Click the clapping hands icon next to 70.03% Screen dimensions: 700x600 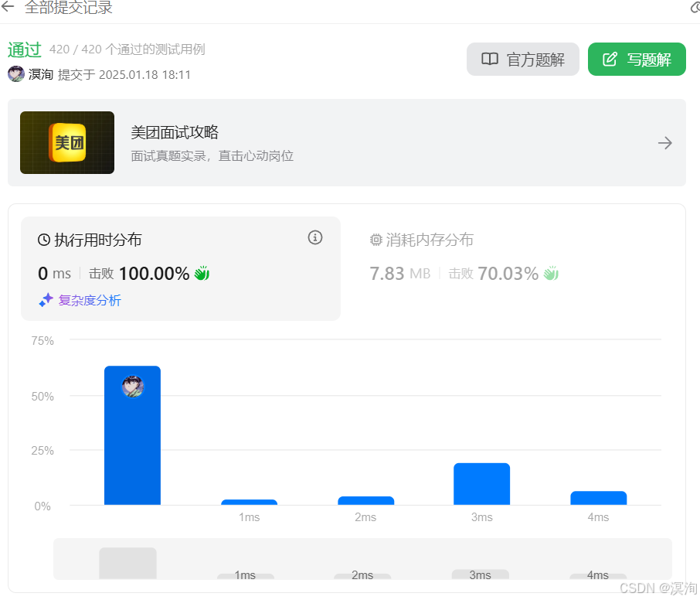pos(552,273)
